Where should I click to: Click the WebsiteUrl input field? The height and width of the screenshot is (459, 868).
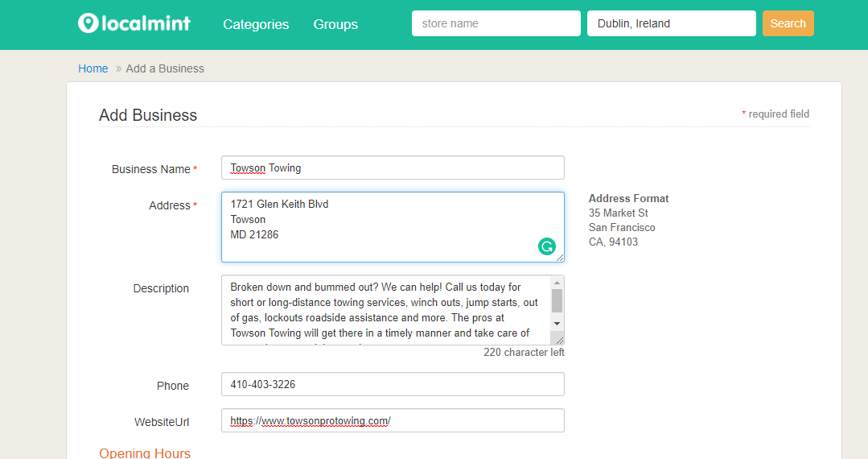[393, 420]
